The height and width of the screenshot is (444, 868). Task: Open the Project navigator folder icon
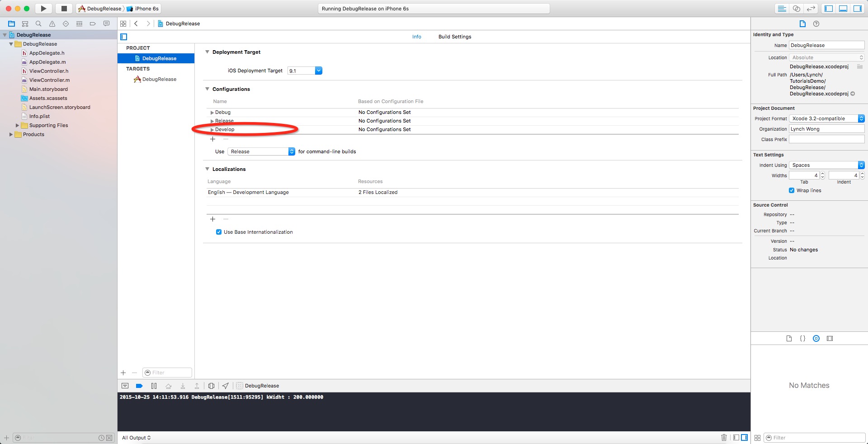[x=12, y=24]
